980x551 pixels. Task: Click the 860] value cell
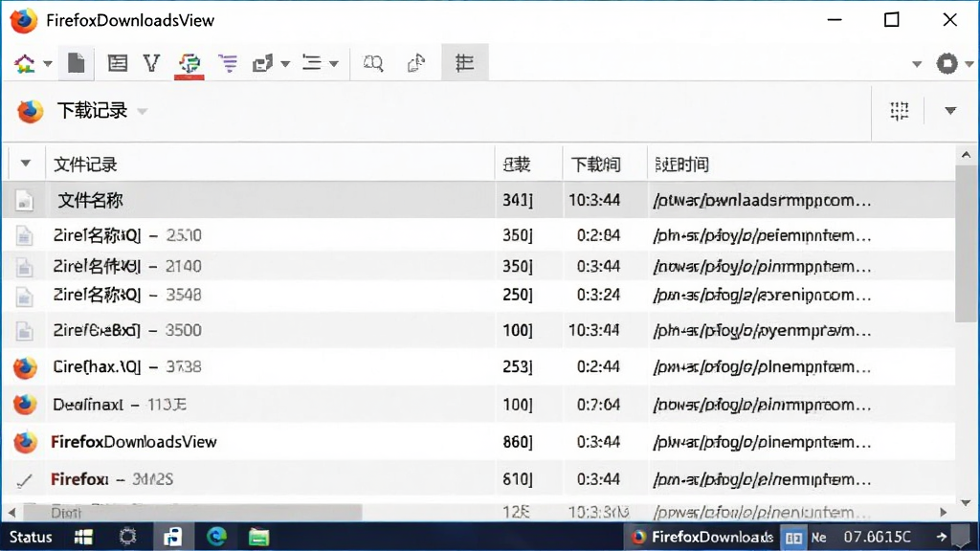518,442
